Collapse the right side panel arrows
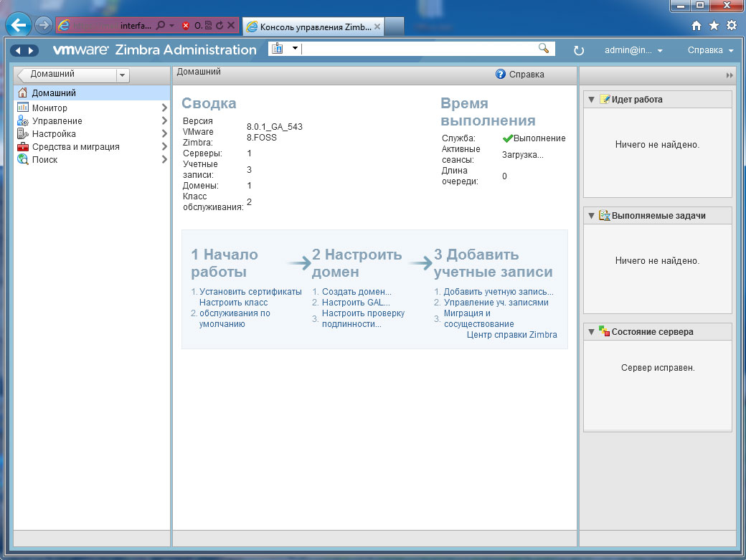This screenshot has height=560, width=746. [x=730, y=75]
